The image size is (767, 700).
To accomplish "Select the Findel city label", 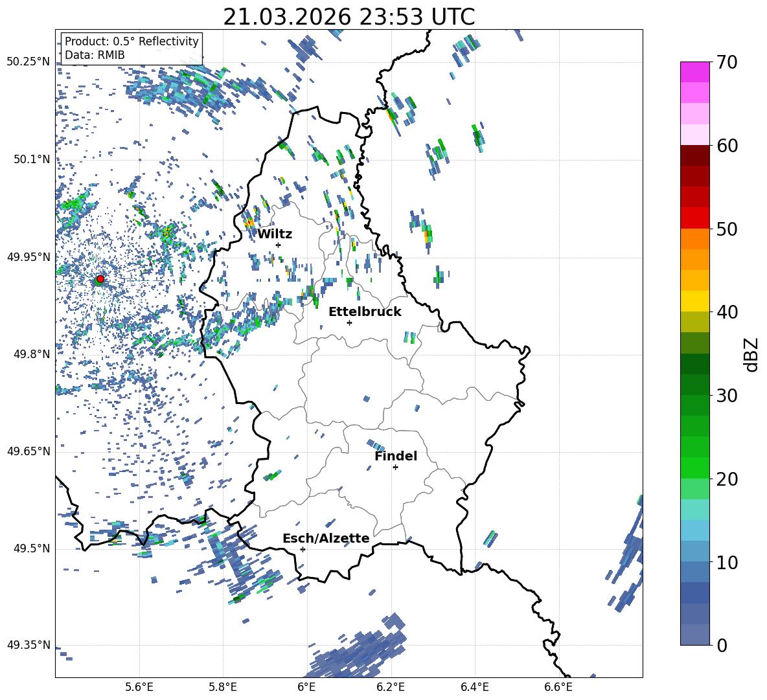I will [396, 457].
